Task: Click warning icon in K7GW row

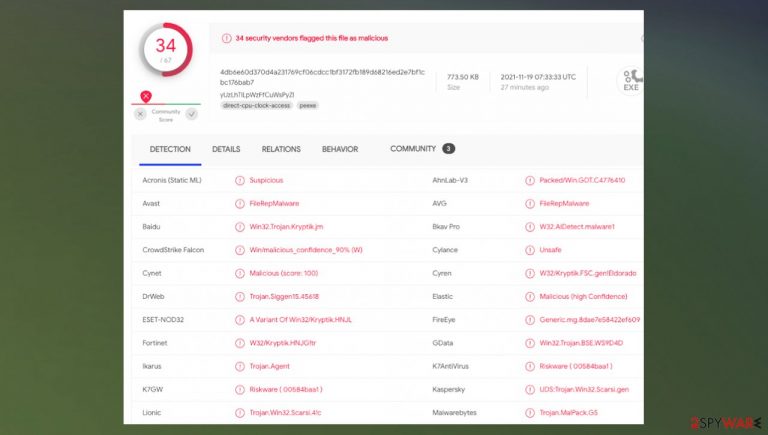Action: pyautogui.click(x=240, y=390)
